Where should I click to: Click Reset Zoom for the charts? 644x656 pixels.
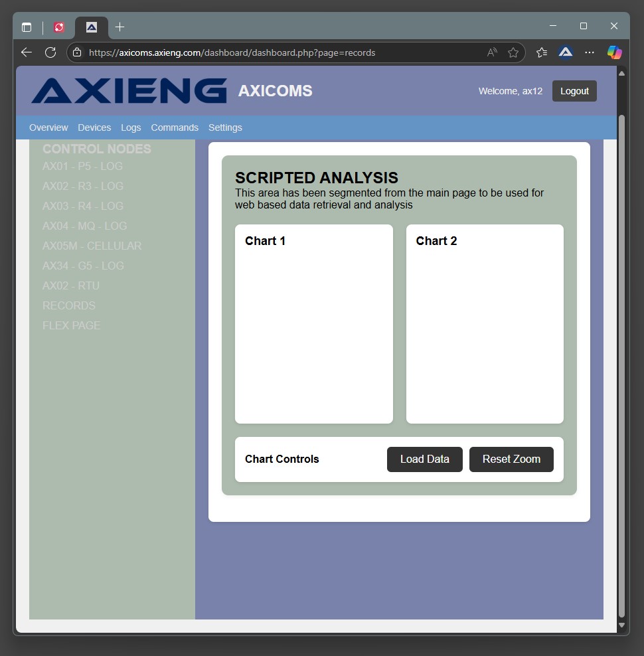(511, 459)
